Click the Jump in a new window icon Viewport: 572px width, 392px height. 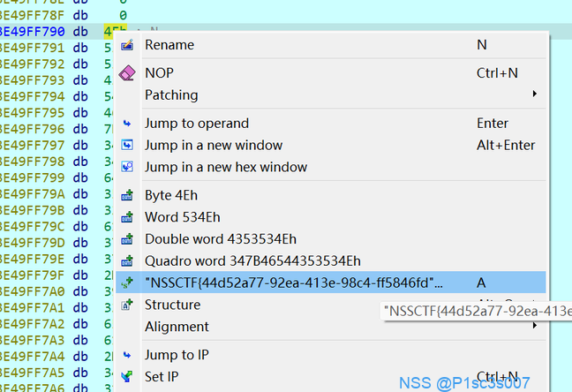[x=127, y=146]
